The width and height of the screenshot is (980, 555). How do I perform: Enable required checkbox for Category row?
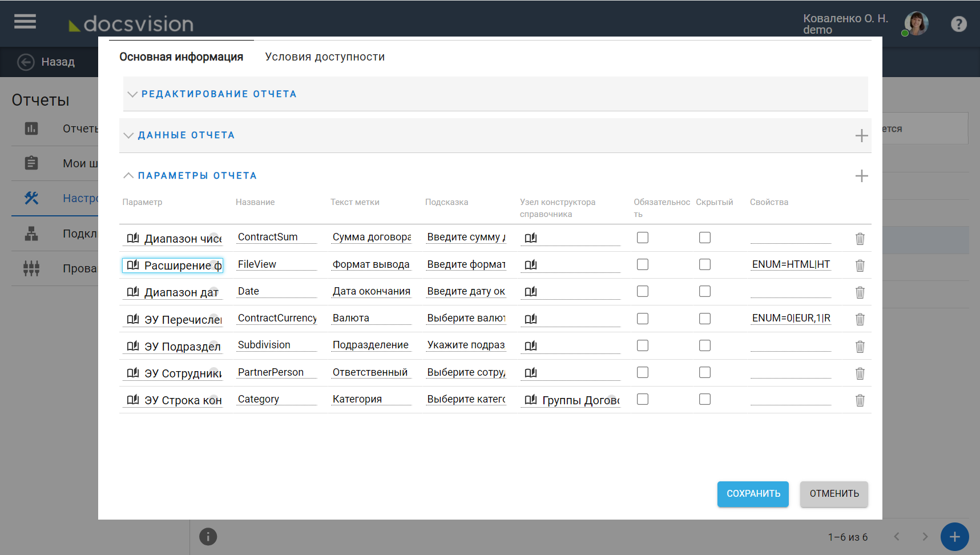click(643, 399)
